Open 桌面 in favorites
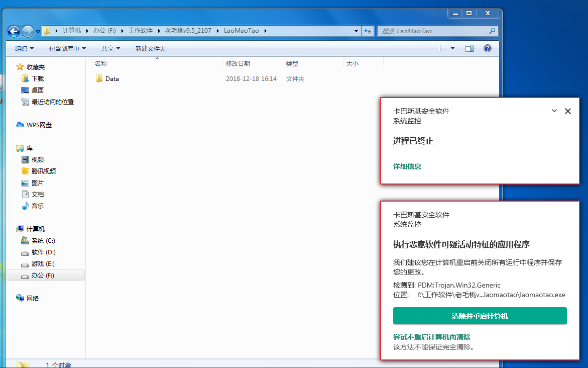Screen dimensions: 588x368 (x=37, y=90)
